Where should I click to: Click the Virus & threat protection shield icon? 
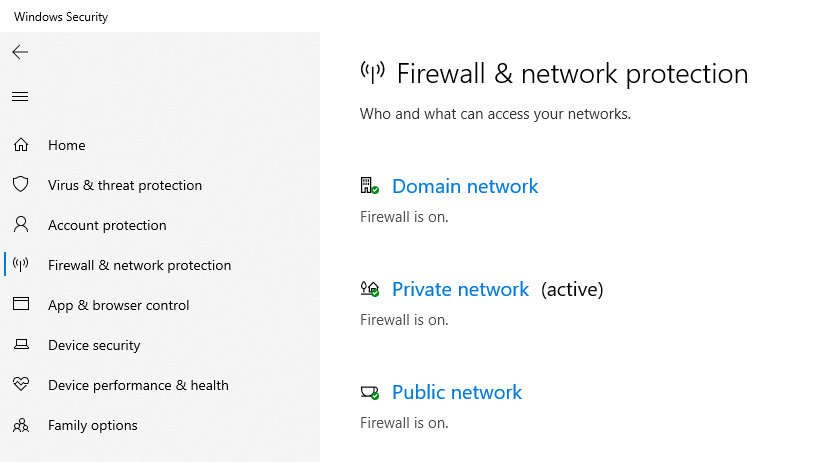20,185
